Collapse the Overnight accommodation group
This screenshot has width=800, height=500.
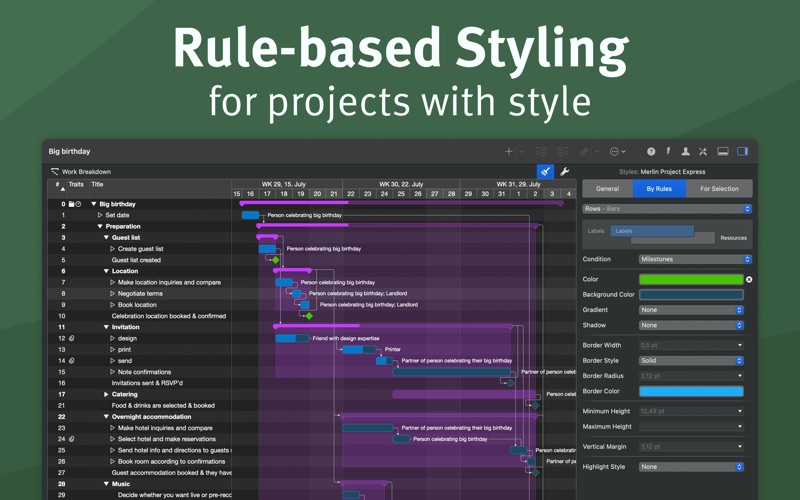tap(106, 417)
